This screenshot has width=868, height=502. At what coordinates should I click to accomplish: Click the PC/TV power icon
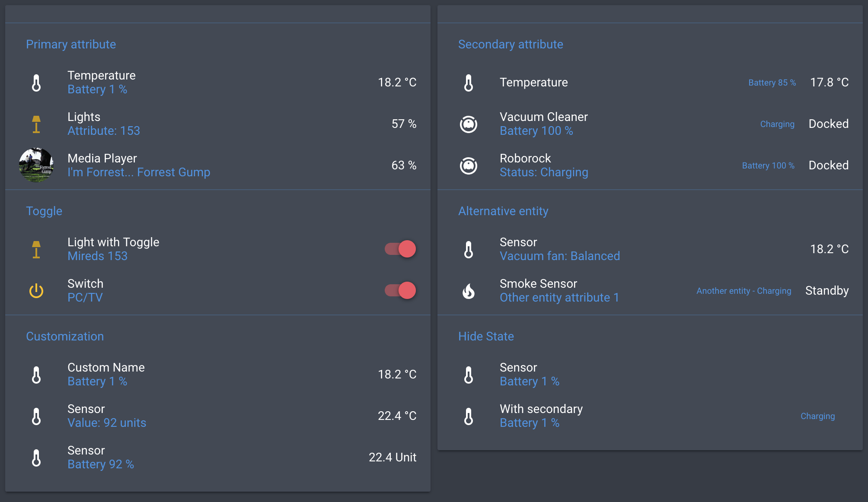point(36,290)
